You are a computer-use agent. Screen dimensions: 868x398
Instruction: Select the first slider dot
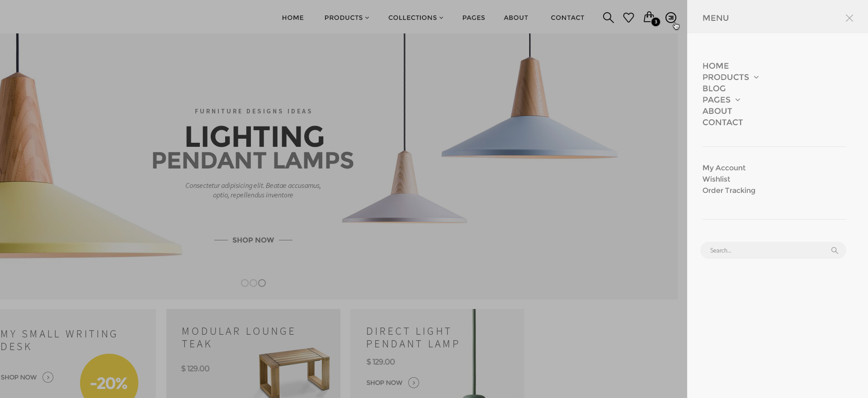click(x=245, y=283)
